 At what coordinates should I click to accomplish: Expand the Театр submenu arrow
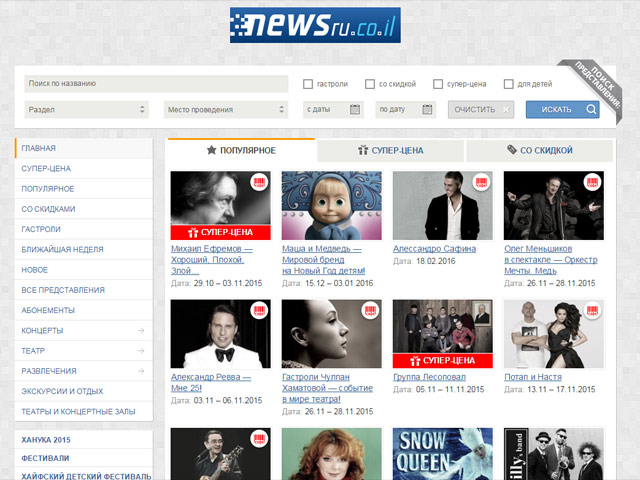click(x=141, y=351)
